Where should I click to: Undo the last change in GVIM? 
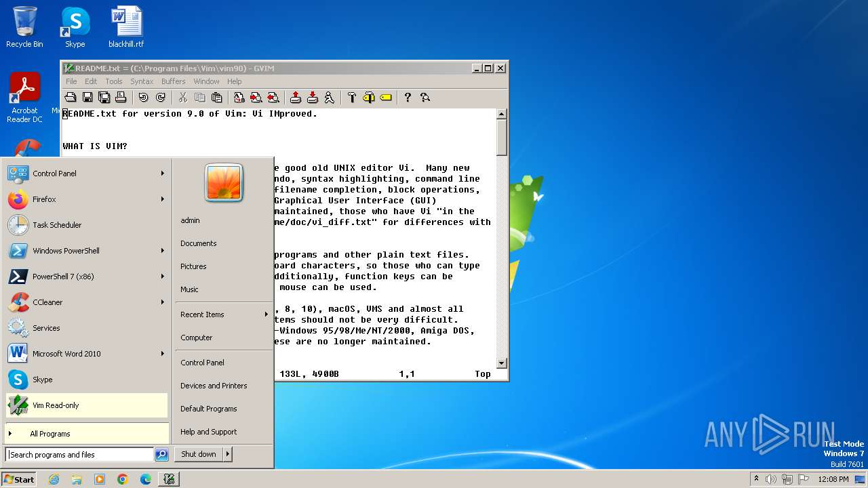[144, 98]
